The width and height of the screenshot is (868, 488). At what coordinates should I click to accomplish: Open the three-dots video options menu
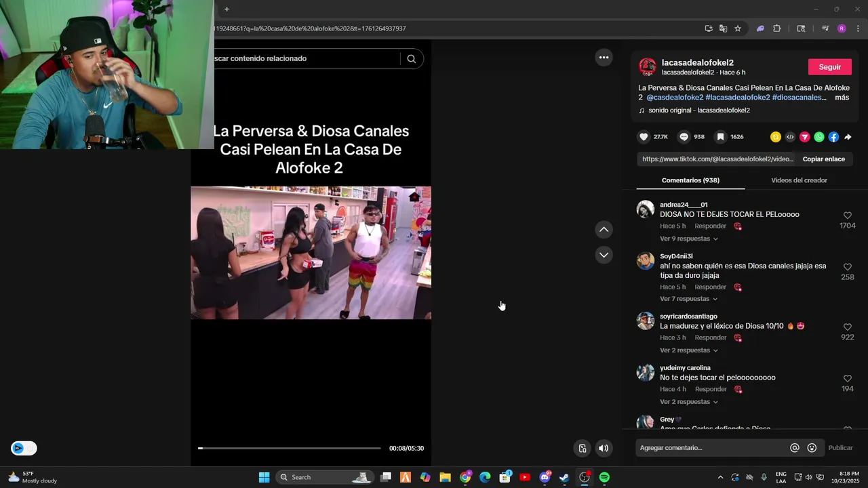(604, 58)
